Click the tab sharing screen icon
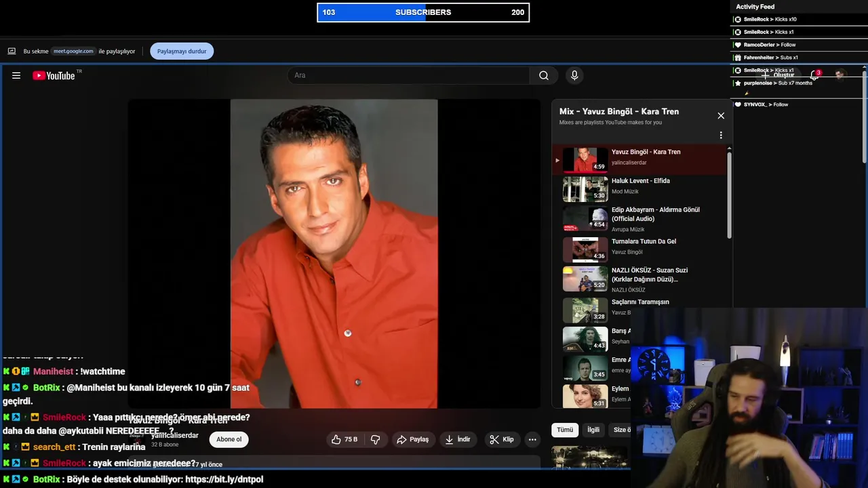868x488 pixels. [12, 51]
